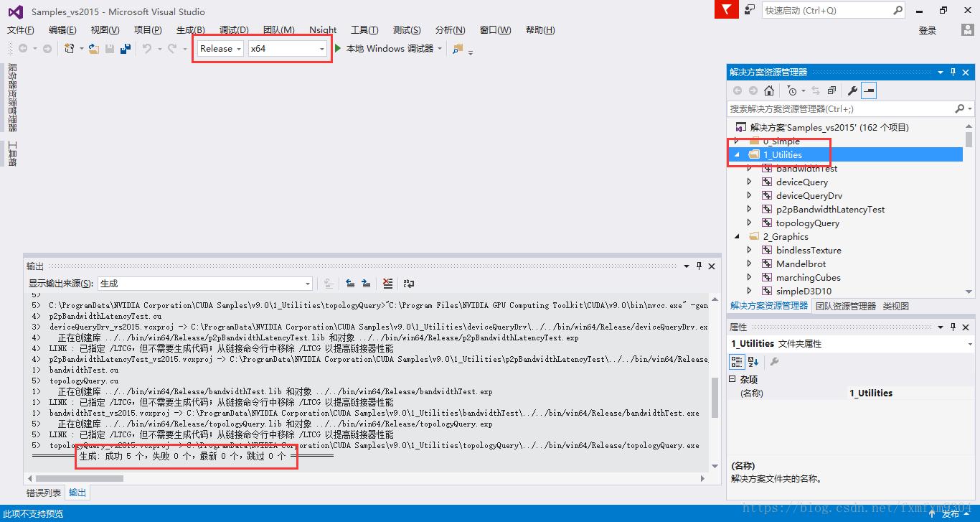Viewport: 980px width, 522px height.
Task: Click 发布 in the status bar
Action: [951, 513]
